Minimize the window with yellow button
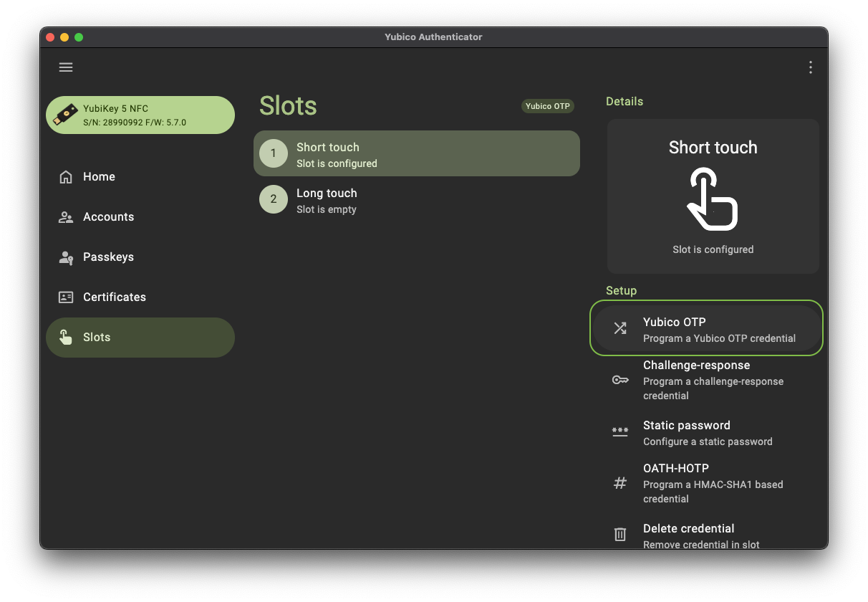Image resolution: width=868 pixels, height=602 pixels. click(x=64, y=37)
